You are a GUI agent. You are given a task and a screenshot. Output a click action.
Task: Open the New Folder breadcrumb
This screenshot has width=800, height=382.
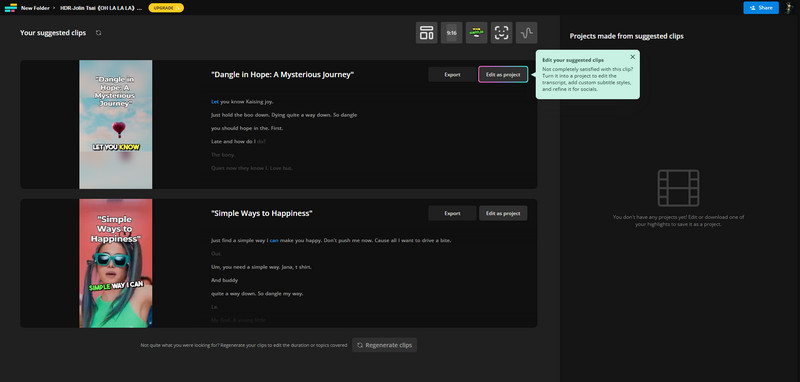pos(35,8)
